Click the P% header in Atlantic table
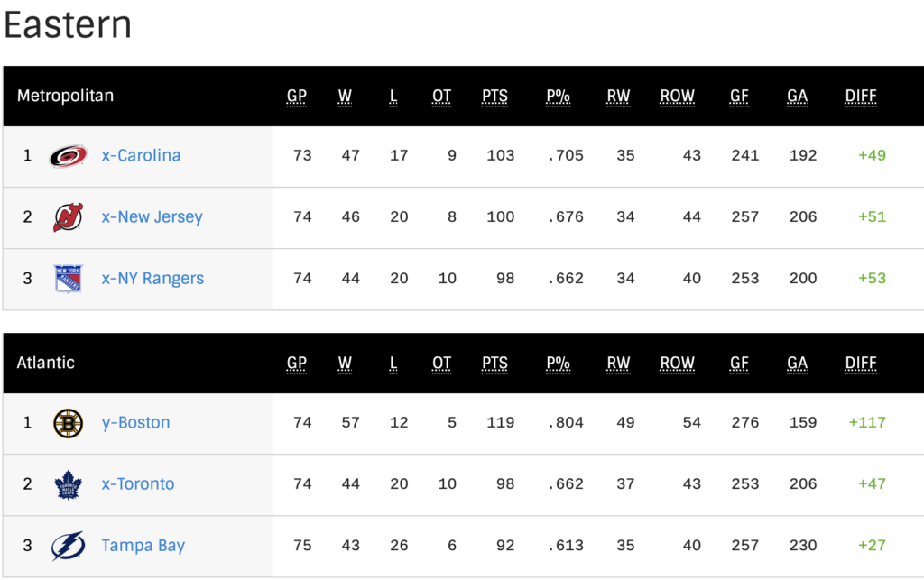The image size is (924, 580). [x=558, y=364]
